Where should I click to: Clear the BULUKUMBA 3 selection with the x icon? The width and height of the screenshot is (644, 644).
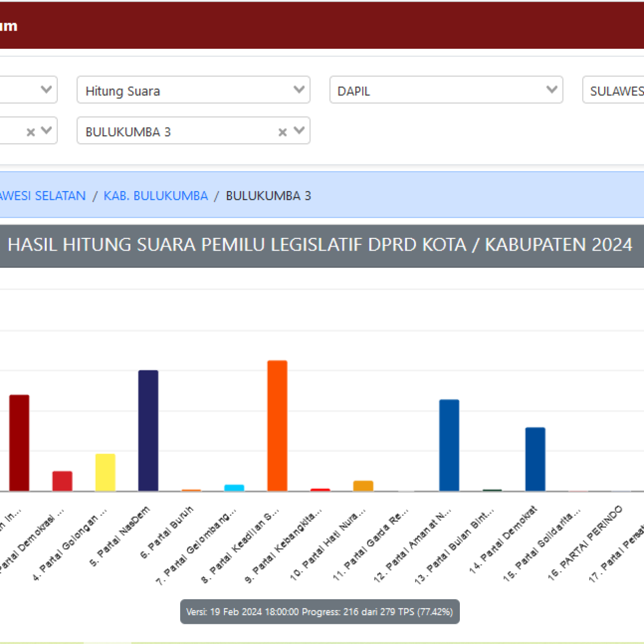pos(282,132)
